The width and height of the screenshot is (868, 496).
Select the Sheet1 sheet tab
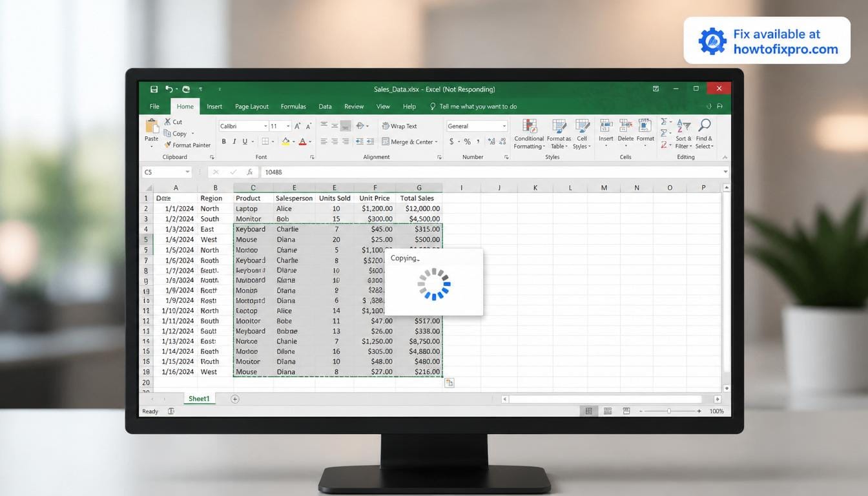pyautogui.click(x=199, y=399)
